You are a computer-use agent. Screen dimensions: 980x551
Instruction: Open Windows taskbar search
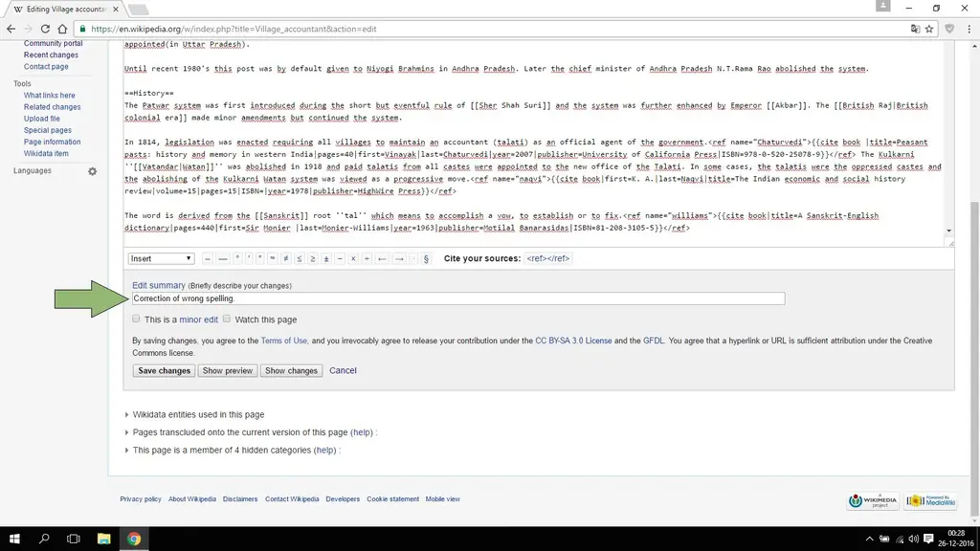click(44, 539)
